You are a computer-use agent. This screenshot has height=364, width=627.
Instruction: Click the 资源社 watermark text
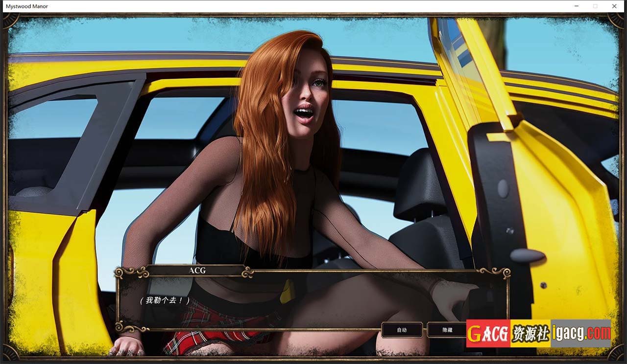(x=530, y=333)
